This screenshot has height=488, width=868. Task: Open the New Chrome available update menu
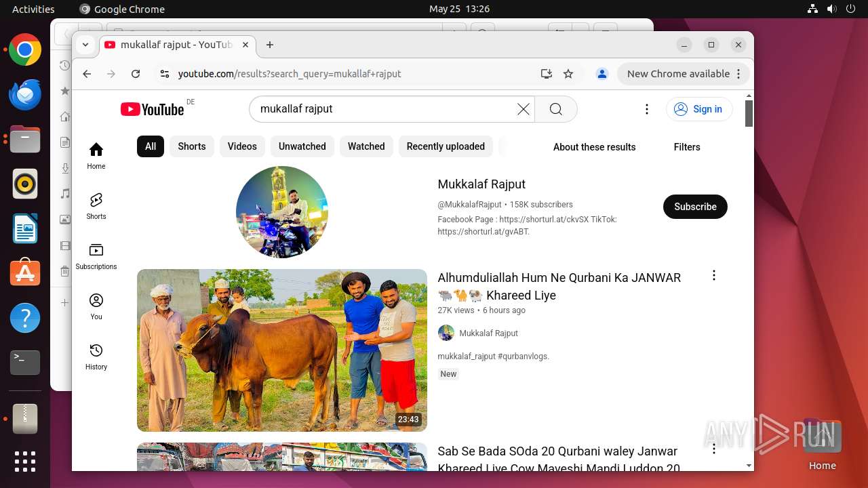coord(684,74)
